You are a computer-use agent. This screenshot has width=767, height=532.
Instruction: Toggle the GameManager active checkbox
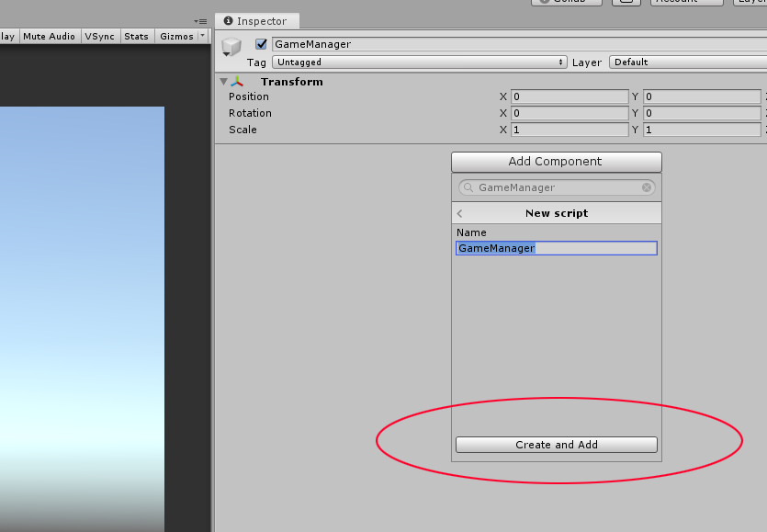[261, 44]
